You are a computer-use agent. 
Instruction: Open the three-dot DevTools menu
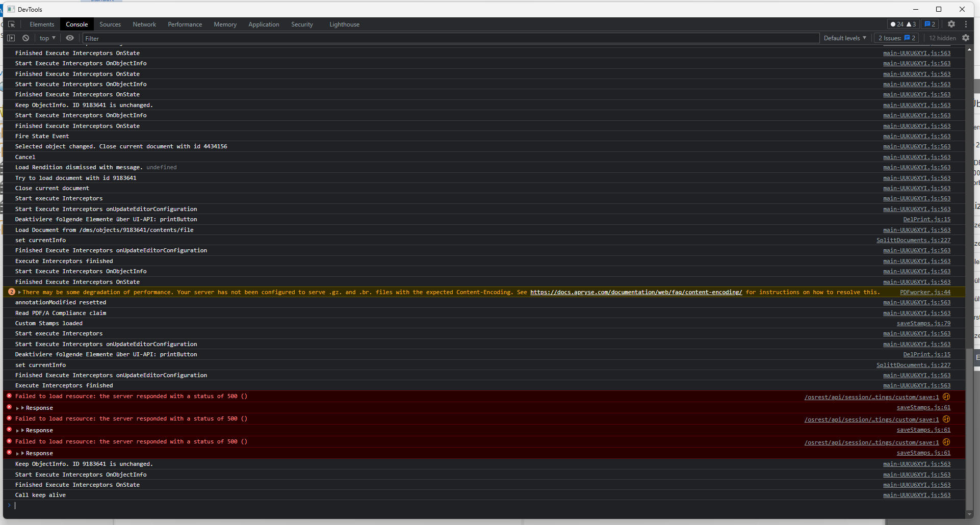[966, 24]
